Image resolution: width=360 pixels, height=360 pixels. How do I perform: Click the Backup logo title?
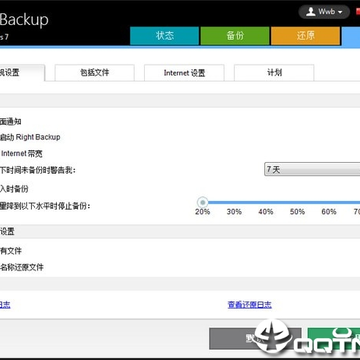pyautogui.click(x=24, y=20)
